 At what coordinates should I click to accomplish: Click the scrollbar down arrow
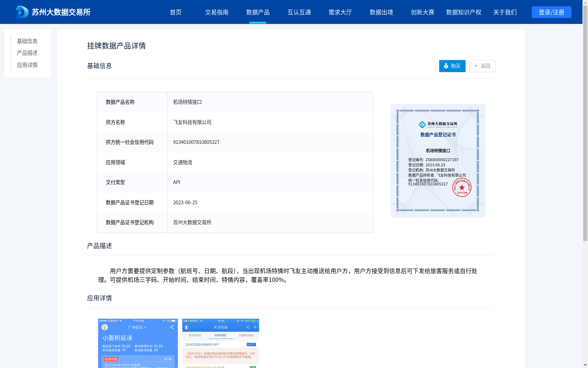tap(585, 365)
